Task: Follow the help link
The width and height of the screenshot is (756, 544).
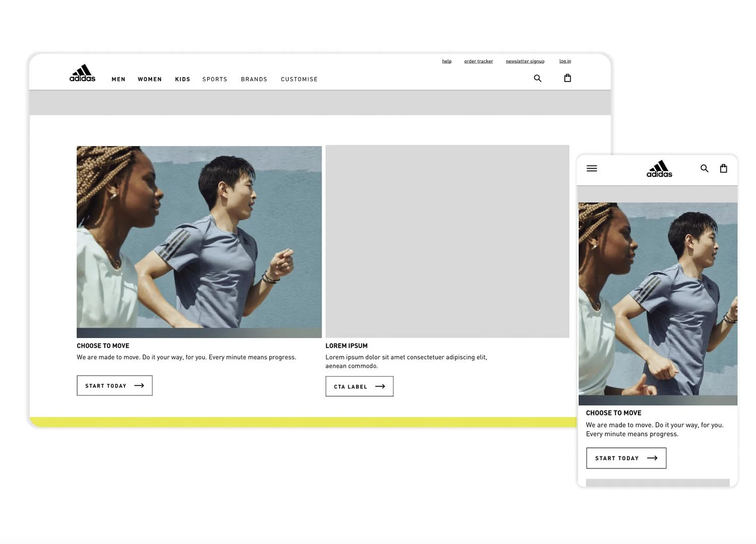Action: (x=447, y=61)
